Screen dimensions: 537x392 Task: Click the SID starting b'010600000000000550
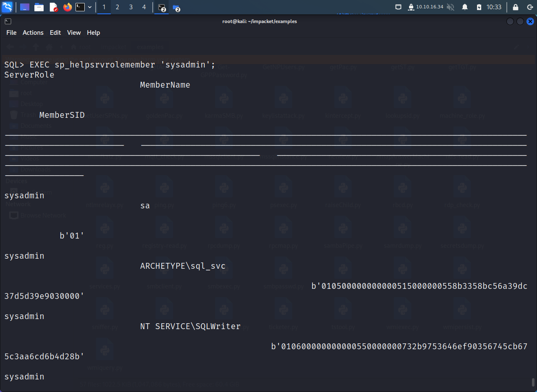point(399,347)
